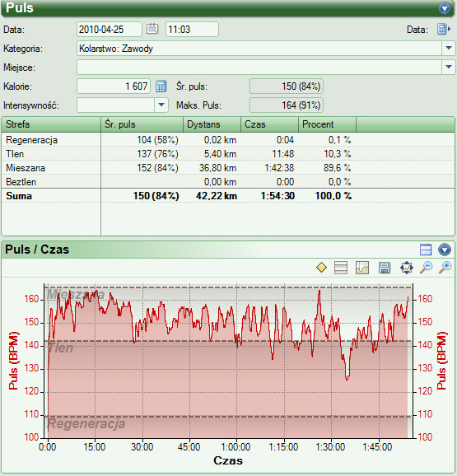The height and width of the screenshot is (476, 457).
Task: Click the Kalorie input field
Action: tap(114, 86)
